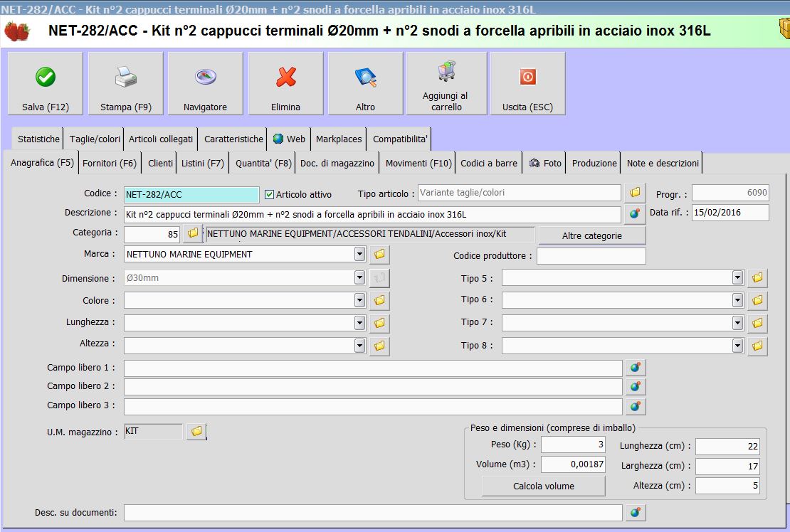
Task: Toggle the Articolo attivo checkbox
Action: 270,194
